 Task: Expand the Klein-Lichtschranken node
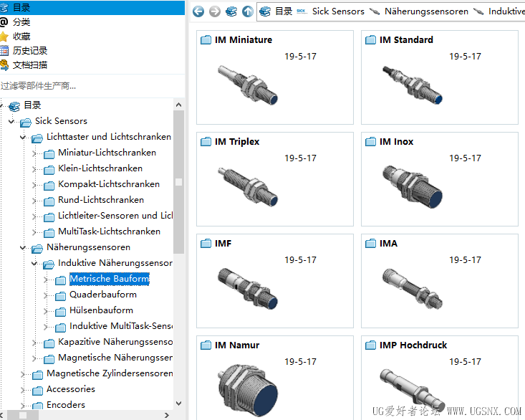pyautogui.click(x=34, y=169)
